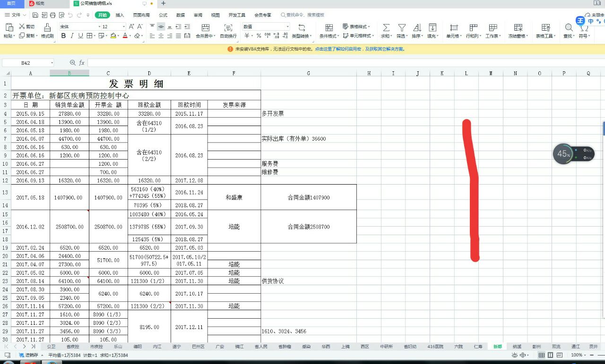Click the Format Painter (格式刷) icon

coord(47,28)
